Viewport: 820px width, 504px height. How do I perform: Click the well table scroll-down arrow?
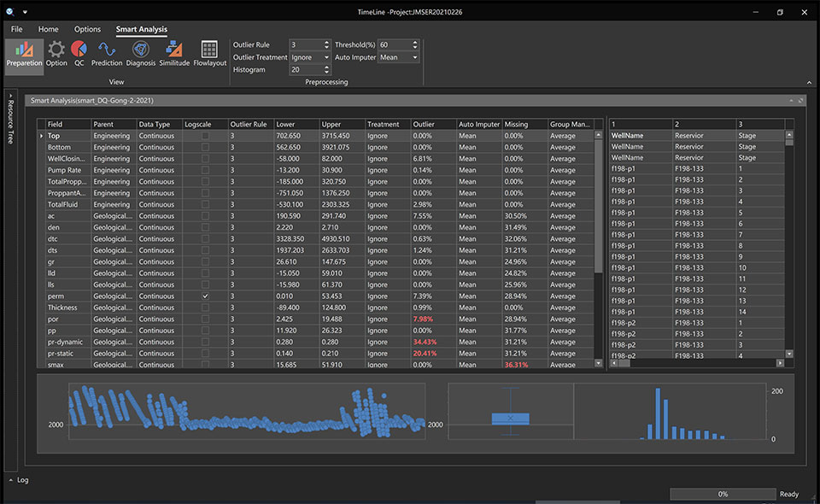pyautogui.click(x=789, y=354)
